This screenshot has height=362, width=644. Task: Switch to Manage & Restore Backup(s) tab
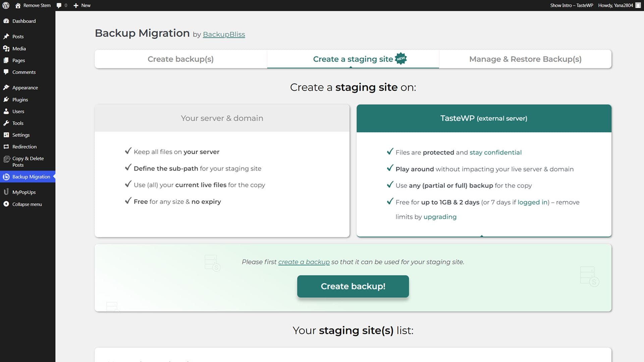click(525, 59)
